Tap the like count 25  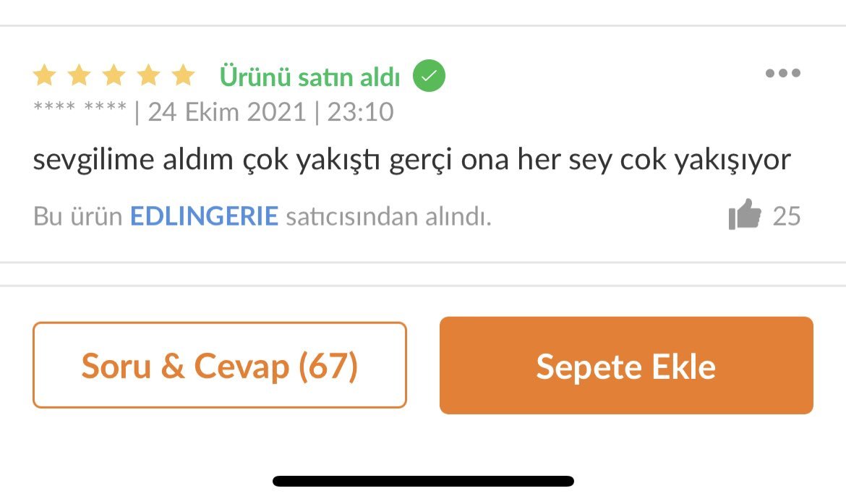[787, 216]
